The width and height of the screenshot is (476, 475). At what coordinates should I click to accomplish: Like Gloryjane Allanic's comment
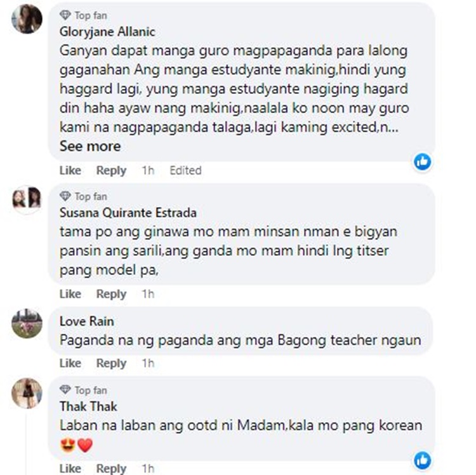click(70, 170)
